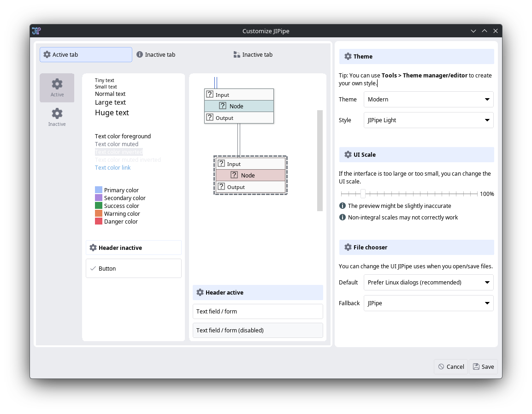This screenshot has width=532, height=414.
Task: Click the gear icon beside Theme header
Action: 348,56
